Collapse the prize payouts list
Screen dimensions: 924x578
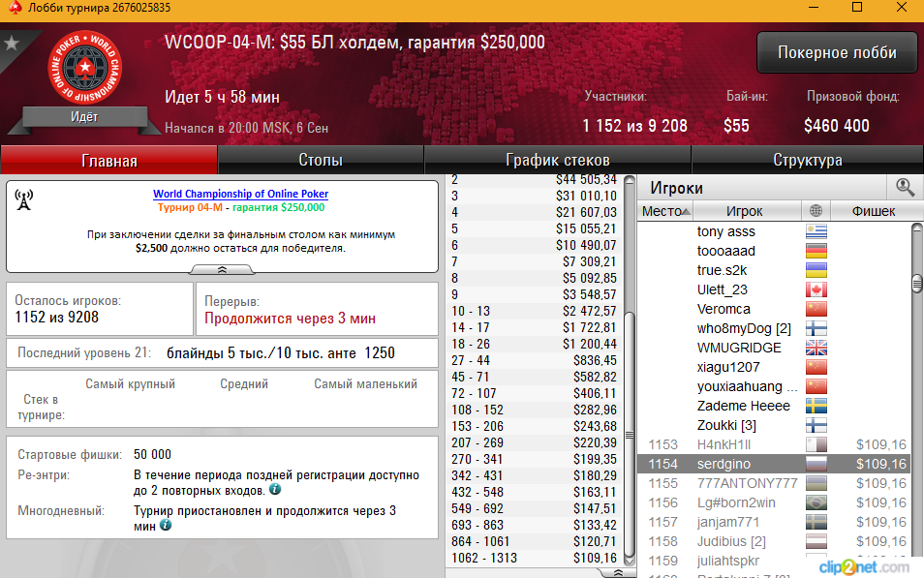pyautogui.click(x=618, y=573)
